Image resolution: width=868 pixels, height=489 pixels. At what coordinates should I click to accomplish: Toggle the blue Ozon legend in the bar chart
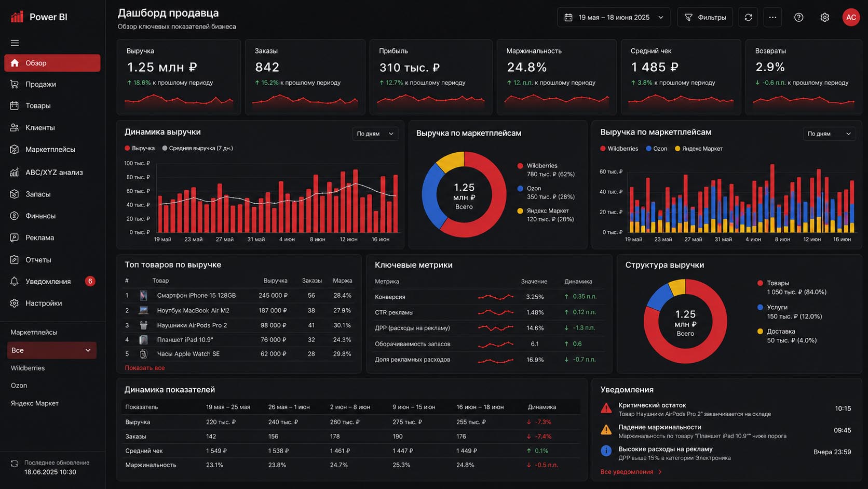pos(656,149)
